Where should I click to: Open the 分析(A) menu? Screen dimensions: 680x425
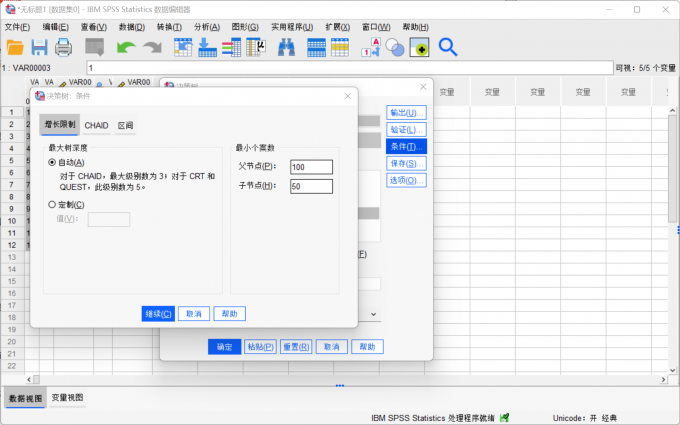tap(207, 27)
